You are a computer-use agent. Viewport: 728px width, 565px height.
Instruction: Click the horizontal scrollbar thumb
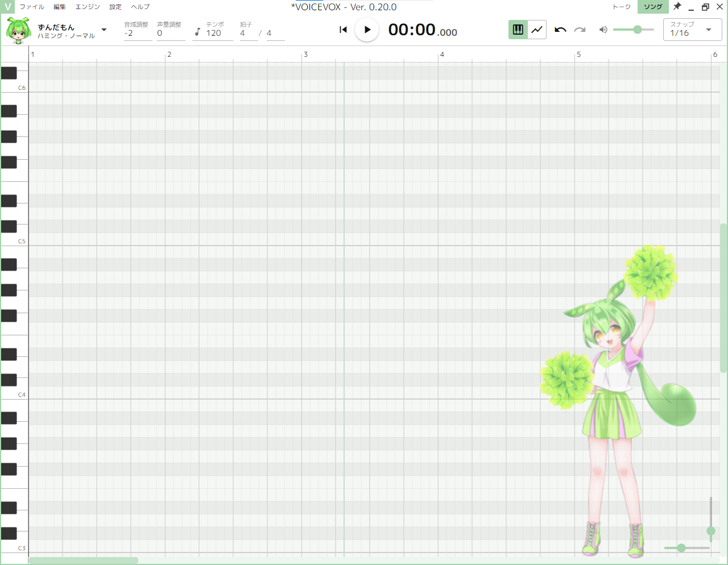tap(83, 560)
